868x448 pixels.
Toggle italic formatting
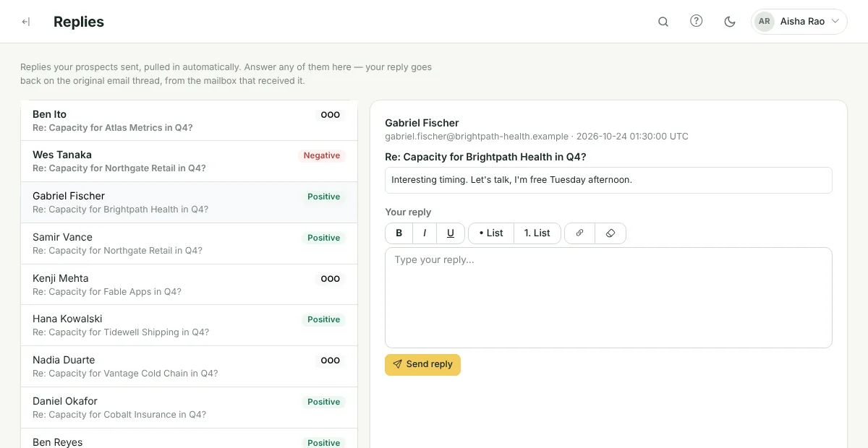pos(425,233)
